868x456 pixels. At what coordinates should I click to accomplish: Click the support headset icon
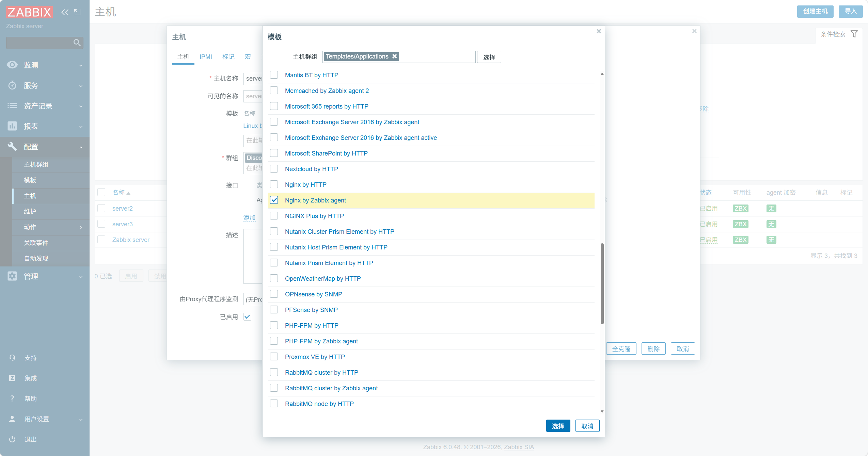point(12,358)
